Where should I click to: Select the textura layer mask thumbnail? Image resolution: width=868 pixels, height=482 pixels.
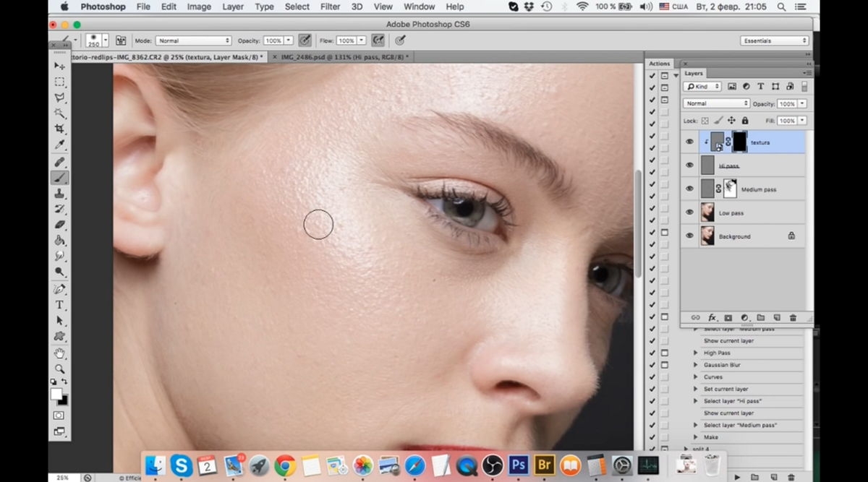pos(740,142)
